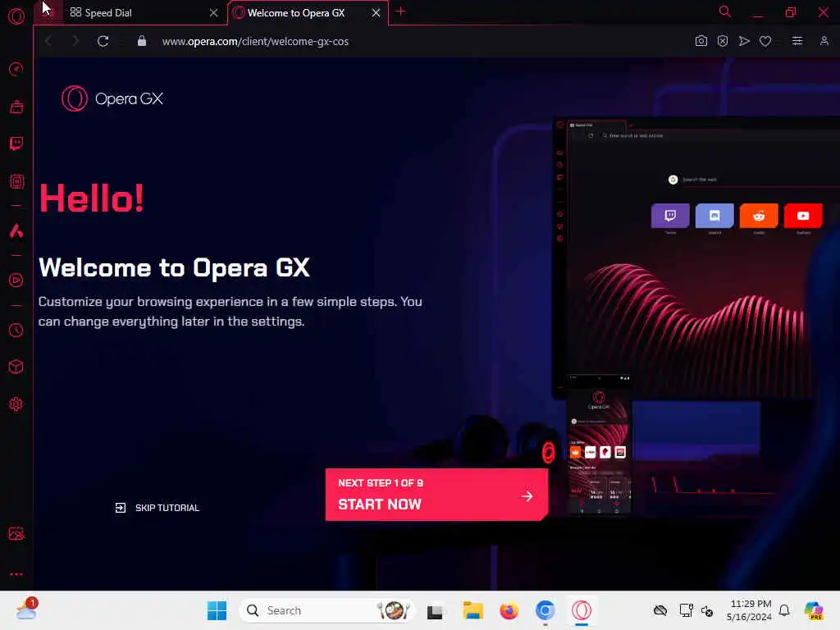840x630 pixels.
Task: Open the image gallery icon in sidebar
Action: point(16,533)
